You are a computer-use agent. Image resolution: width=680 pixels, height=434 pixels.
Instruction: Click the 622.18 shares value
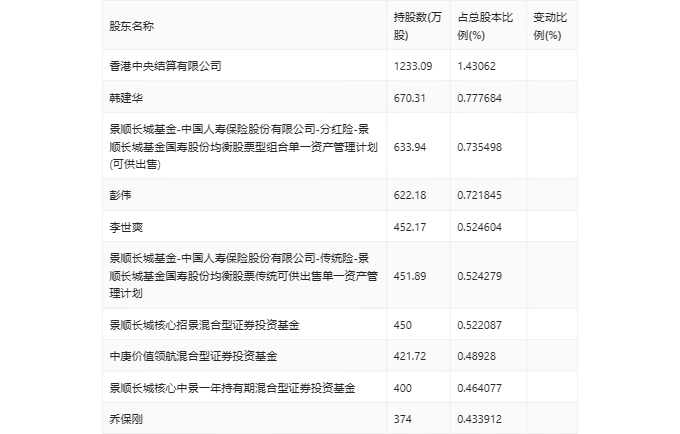tap(410, 195)
